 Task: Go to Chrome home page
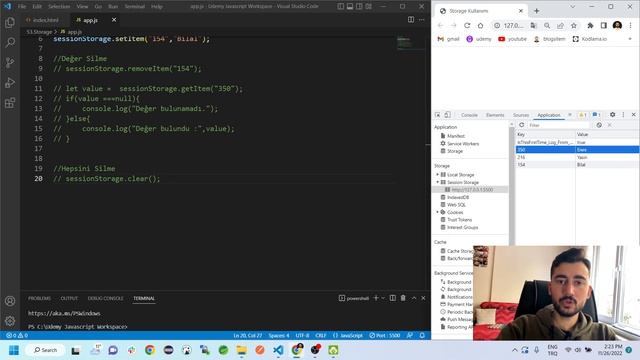click(480, 25)
